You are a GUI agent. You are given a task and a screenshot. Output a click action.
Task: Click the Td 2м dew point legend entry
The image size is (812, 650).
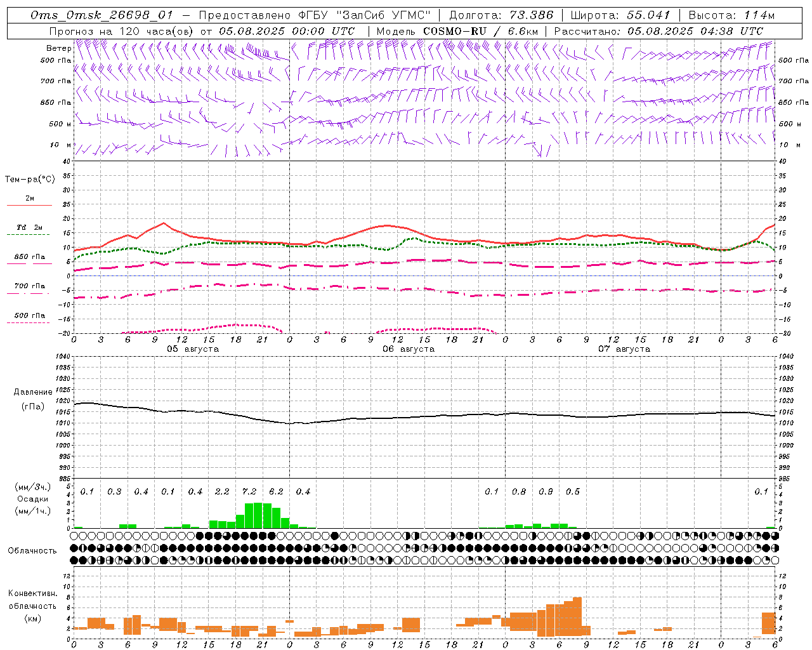click(x=30, y=229)
